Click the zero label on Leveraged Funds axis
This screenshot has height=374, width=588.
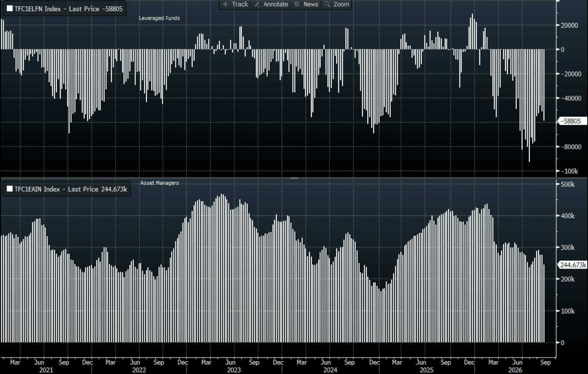563,50
